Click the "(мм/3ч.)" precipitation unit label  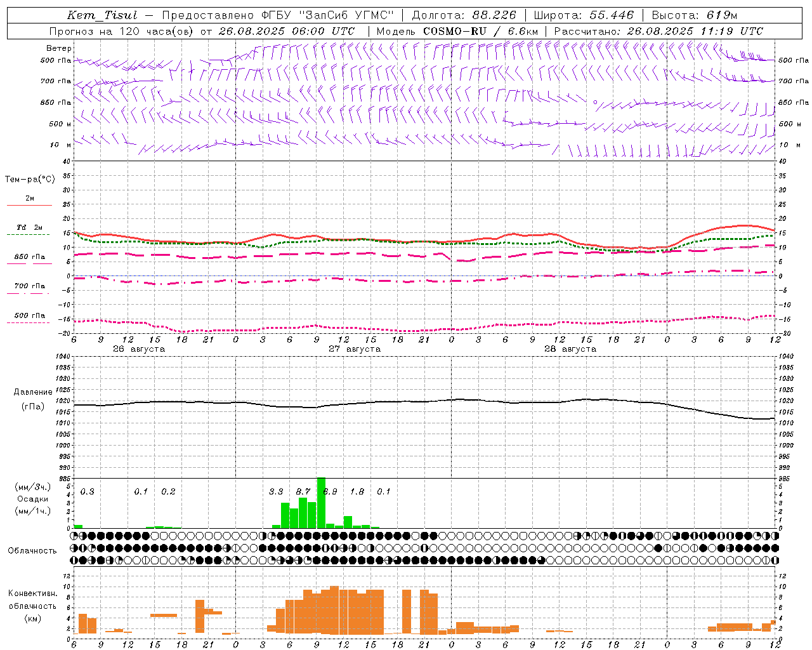(x=32, y=487)
